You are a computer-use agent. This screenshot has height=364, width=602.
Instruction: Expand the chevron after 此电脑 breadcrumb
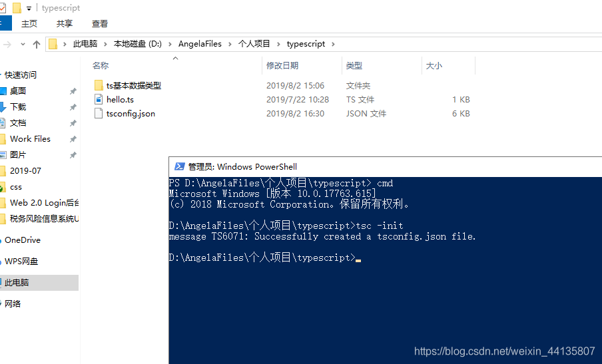click(x=105, y=44)
